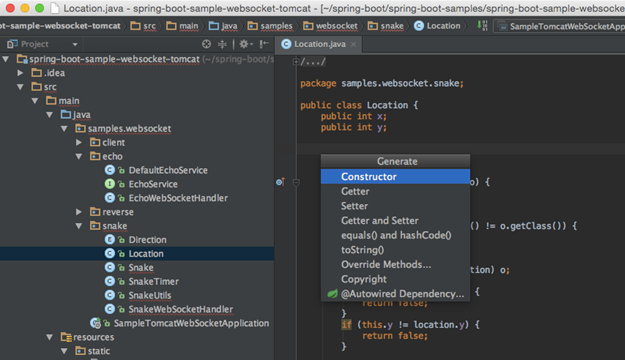The width and height of the screenshot is (625, 360).
Task: Select SnakeTimer class in project tree
Action: point(153,281)
